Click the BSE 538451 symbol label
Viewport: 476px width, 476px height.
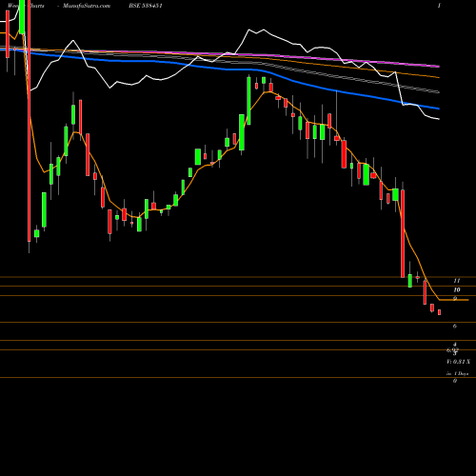coord(146,6)
